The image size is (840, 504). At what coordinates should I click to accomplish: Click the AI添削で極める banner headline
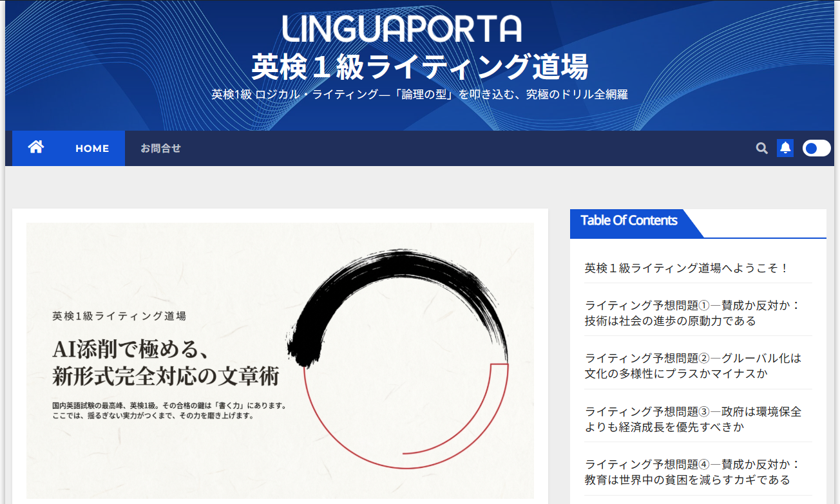pyautogui.click(x=166, y=363)
